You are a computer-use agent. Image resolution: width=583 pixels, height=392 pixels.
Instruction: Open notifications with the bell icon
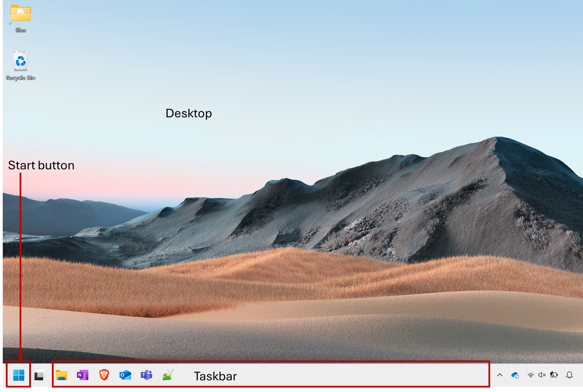coord(569,375)
